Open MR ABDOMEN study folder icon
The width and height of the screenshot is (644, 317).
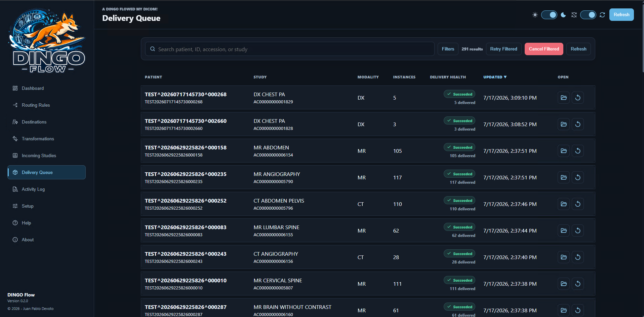[x=564, y=151]
